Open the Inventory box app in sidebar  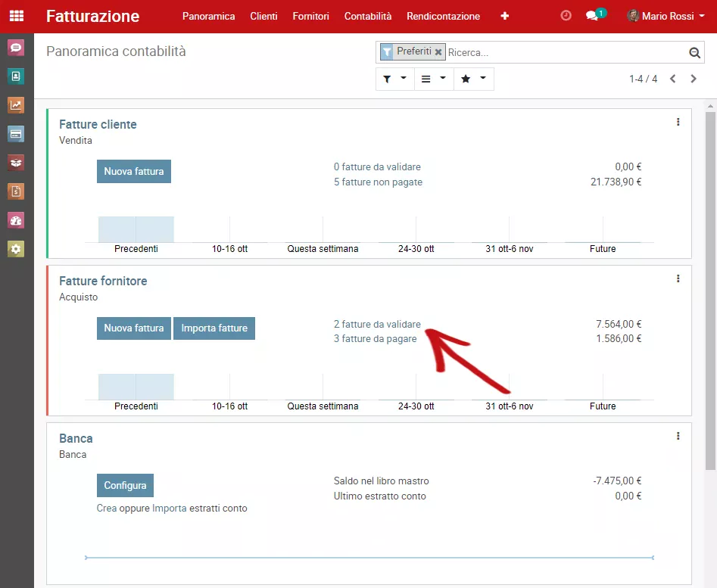click(x=16, y=163)
